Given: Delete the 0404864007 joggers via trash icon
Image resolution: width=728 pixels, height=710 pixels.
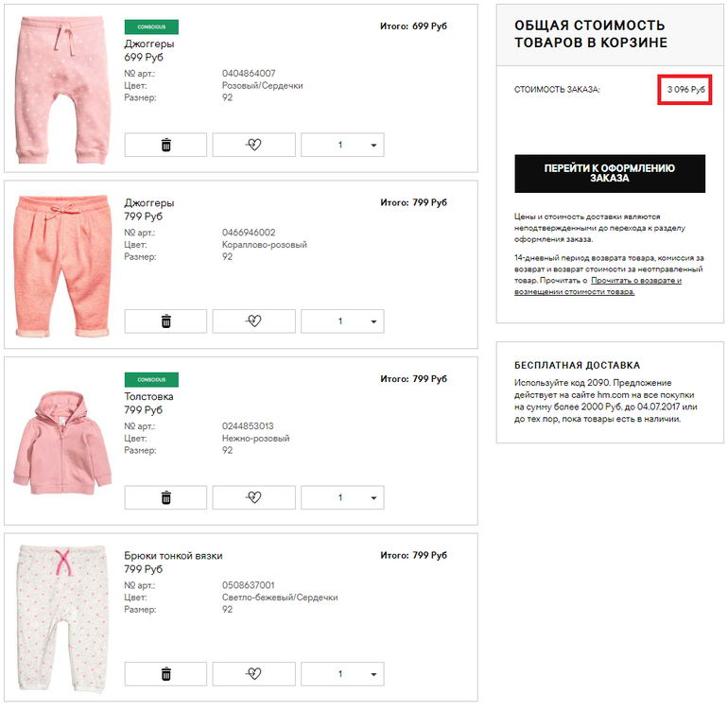Looking at the screenshot, I should (x=165, y=145).
